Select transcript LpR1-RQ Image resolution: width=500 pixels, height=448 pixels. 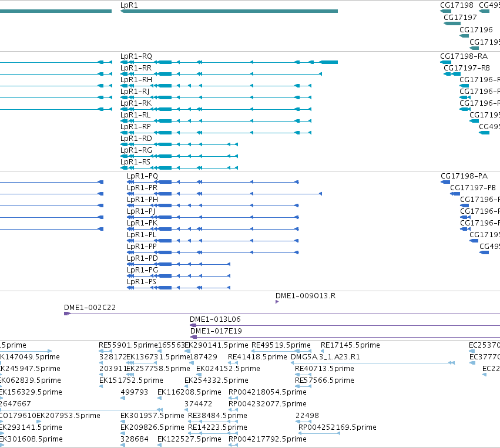tap(136, 56)
